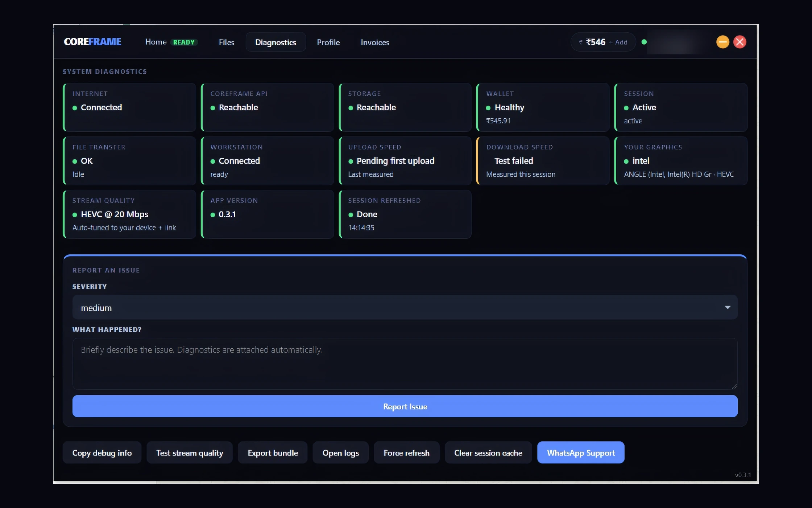Click the Session Active status card
The image size is (812, 508).
point(681,107)
